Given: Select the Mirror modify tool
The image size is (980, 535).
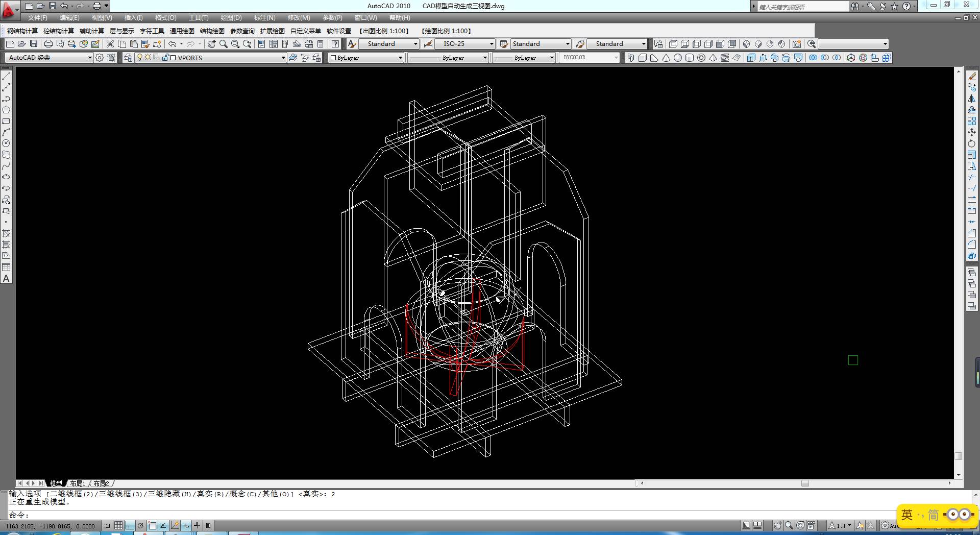Looking at the screenshot, I should [972, 99].
